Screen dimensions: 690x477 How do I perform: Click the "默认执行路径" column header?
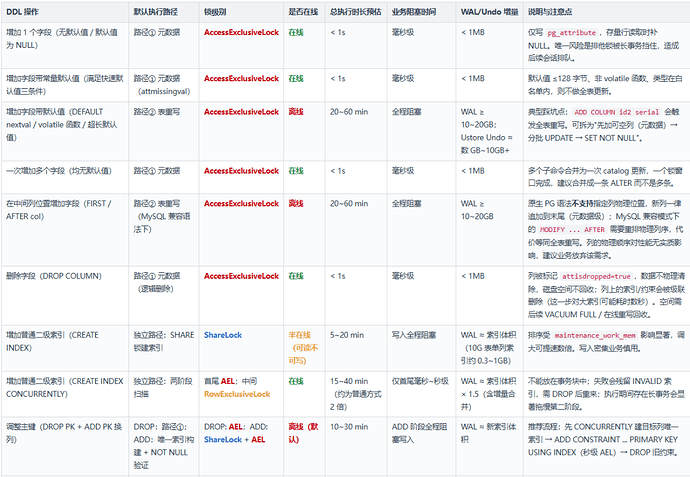[x=164, y=12]
